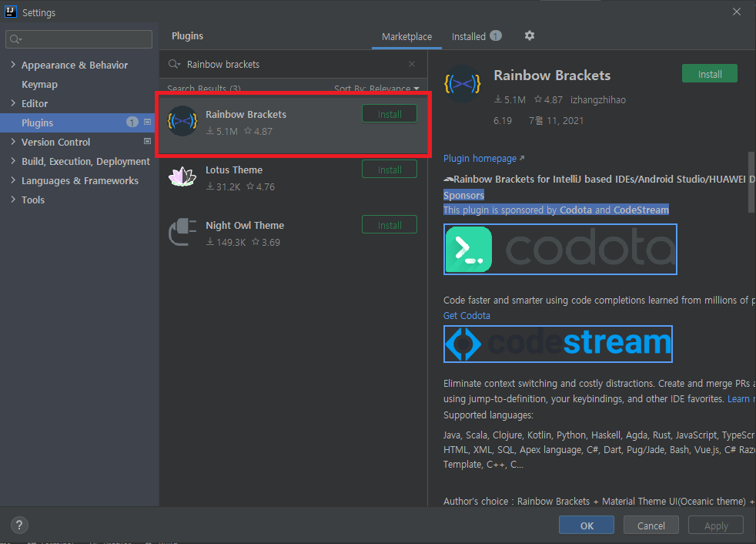Click the IntelliJ logo in title bar
The image size is (756, 544).
10,12
